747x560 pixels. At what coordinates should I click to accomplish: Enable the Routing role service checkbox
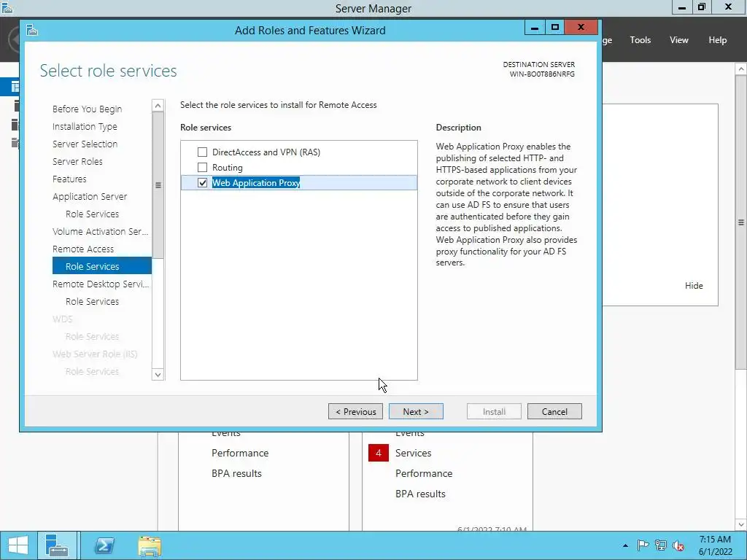[203, 167]
